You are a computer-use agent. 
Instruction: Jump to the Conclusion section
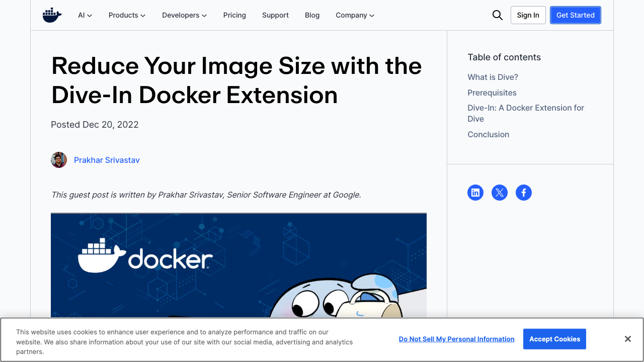point(488,134)
